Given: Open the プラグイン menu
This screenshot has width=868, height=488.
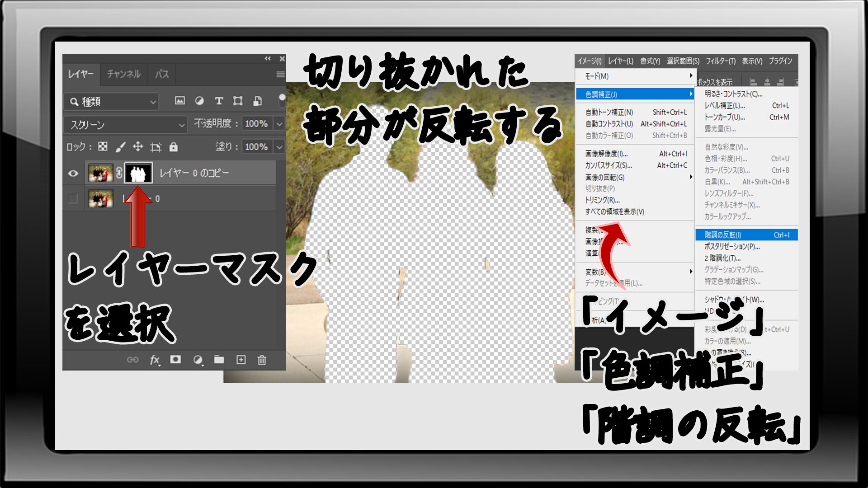Looking at the screenshot, I should [x=781, y=61].
